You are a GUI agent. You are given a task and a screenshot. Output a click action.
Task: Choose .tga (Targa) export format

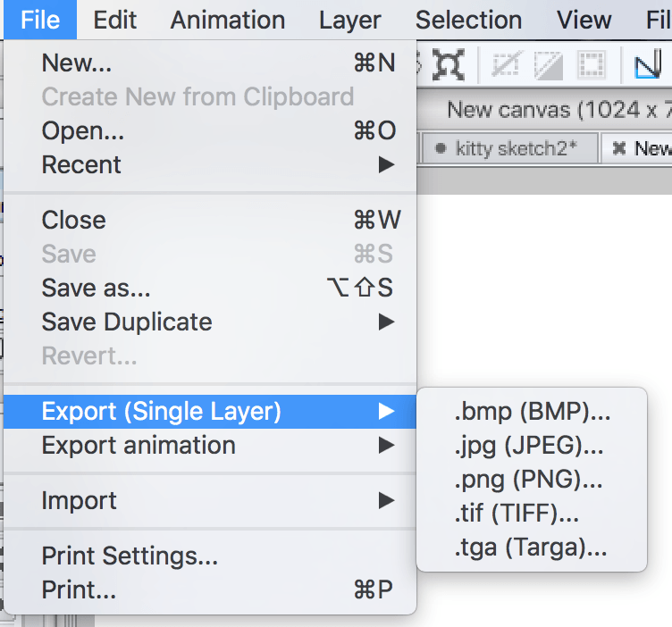click(x=531, y=548)
